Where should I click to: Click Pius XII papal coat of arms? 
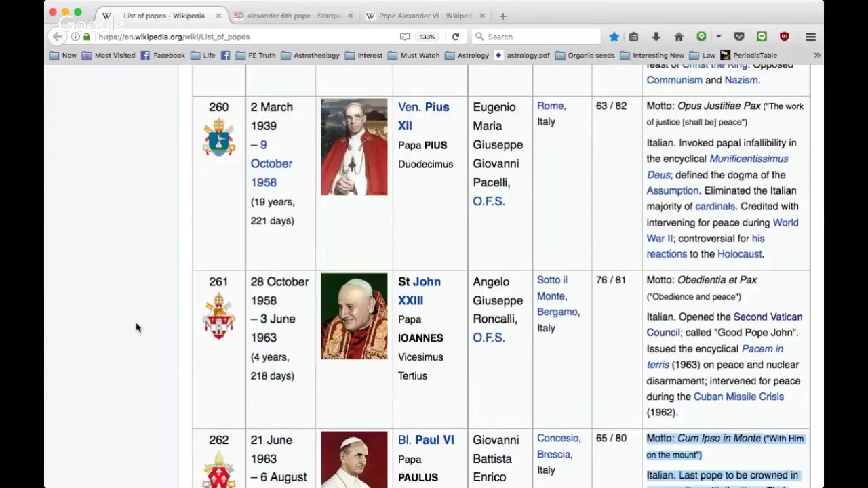(218, 136)
